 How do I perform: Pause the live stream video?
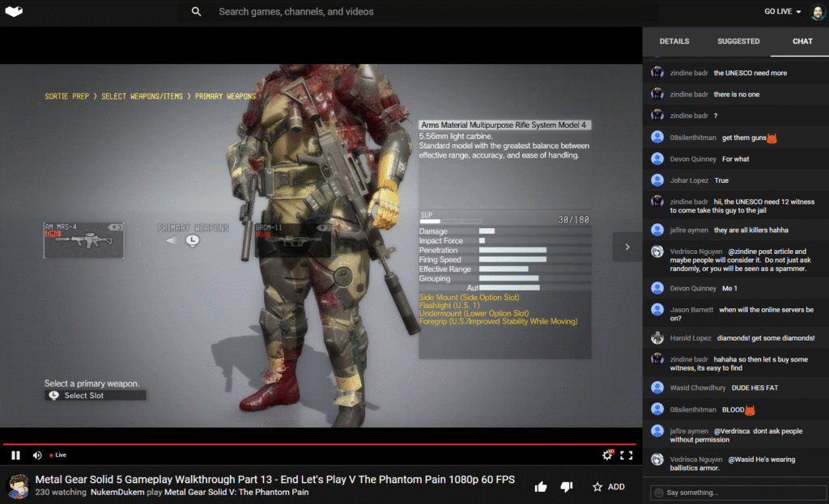pyautogui.click(x=15, y=455)
